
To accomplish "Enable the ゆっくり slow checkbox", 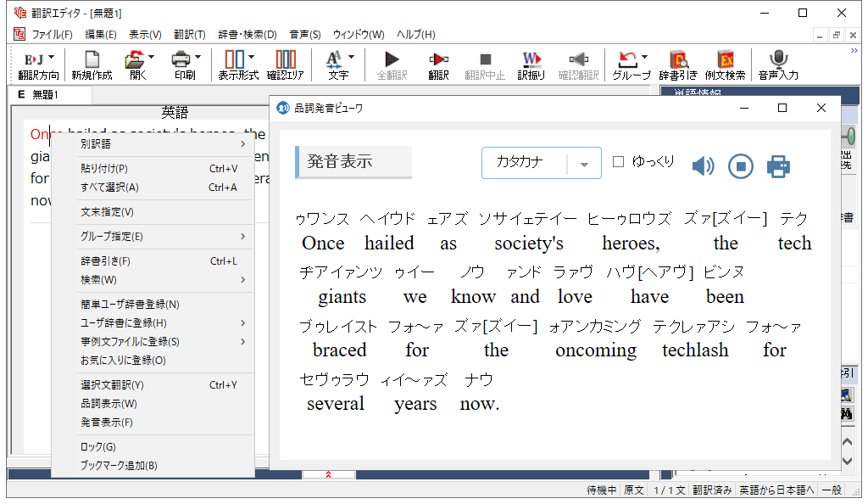I will (618, 162).
